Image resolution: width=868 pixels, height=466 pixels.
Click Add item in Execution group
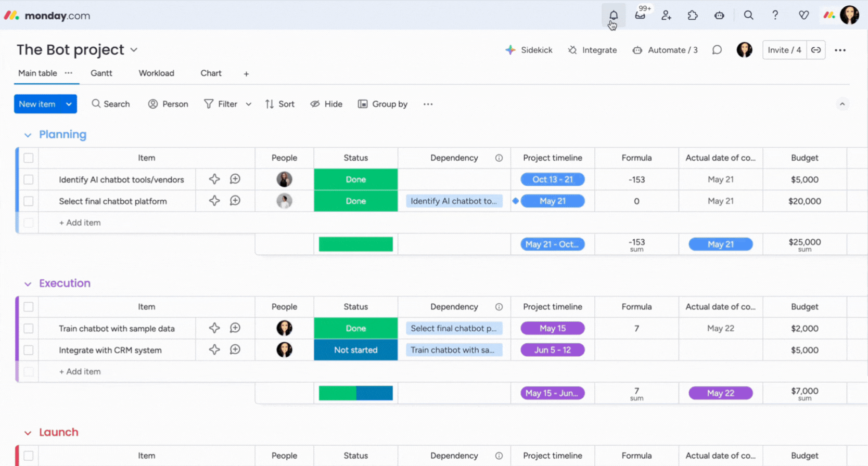[x=80, y=371]
